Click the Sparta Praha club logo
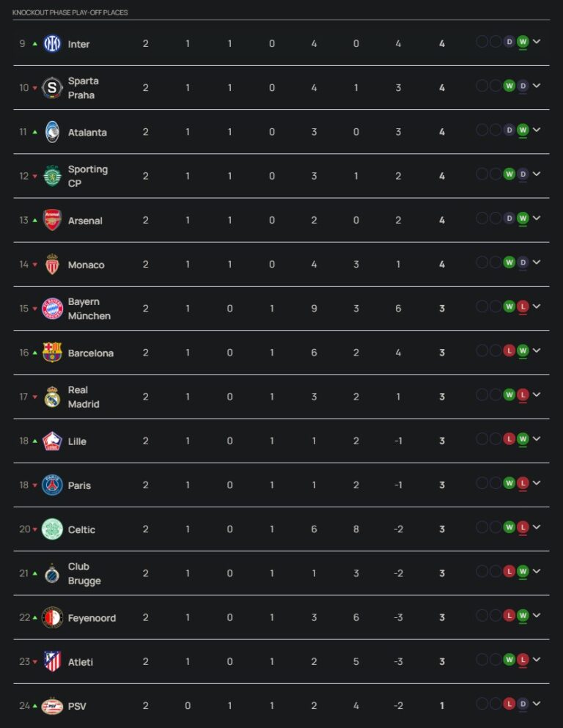Viewport: 563px width, 728px height. click(x=52, y=88)
